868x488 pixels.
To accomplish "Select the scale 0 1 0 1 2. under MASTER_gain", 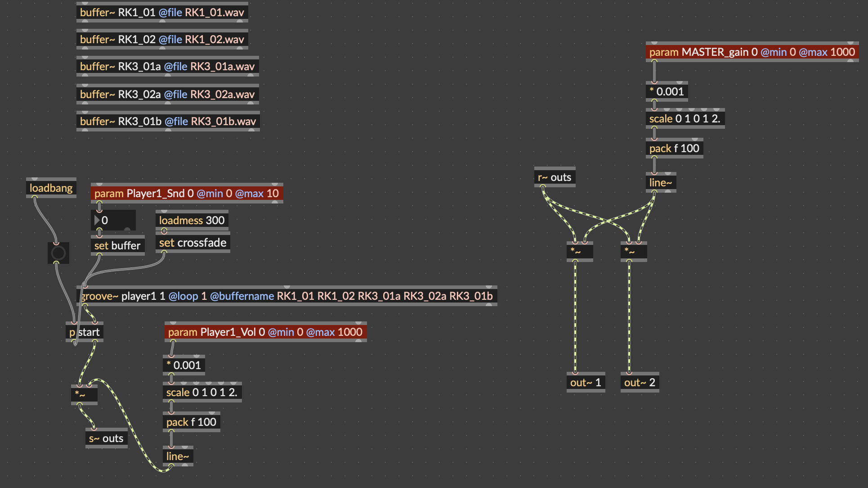I will pos(685,118).
